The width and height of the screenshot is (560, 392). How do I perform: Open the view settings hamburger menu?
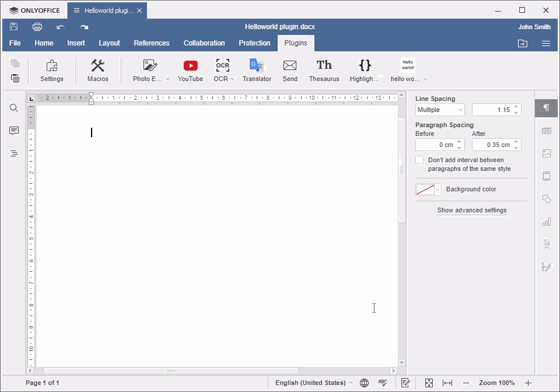(x=546, y=43)
